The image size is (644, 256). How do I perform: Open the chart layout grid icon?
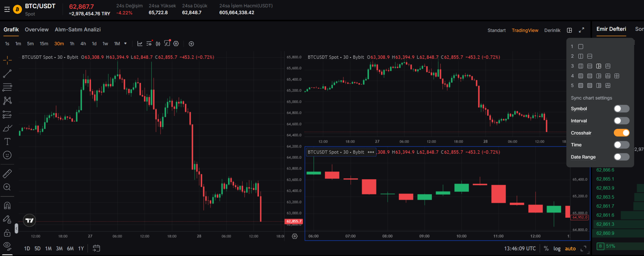(569, 30)
